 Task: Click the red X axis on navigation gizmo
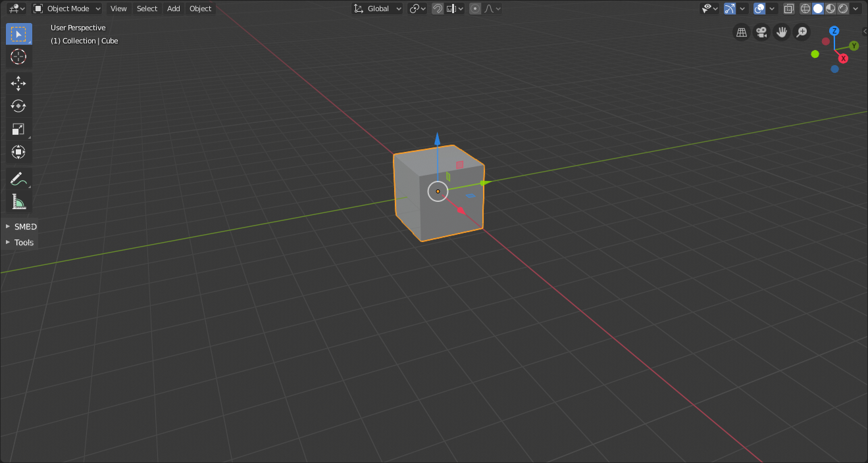(843, 58)
